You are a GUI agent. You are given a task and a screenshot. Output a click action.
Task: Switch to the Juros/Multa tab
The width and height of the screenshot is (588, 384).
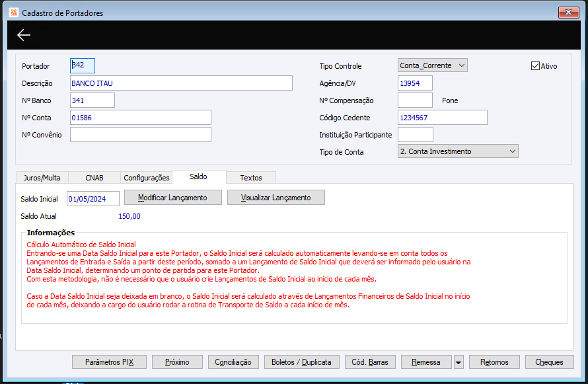pos(42,178)
